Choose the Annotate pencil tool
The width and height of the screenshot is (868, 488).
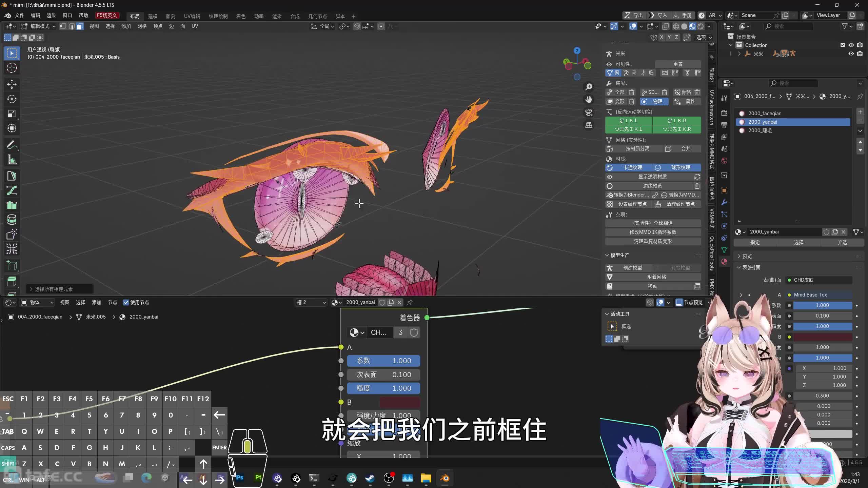12,145
